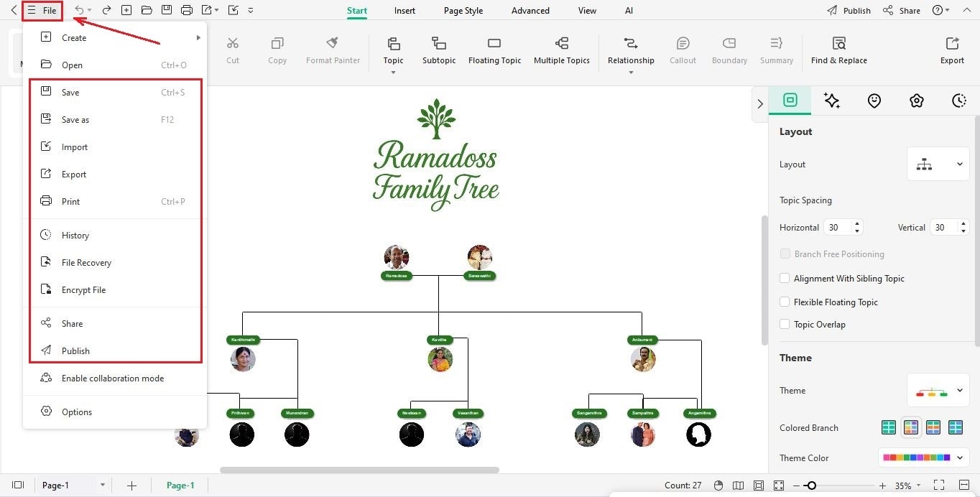Click the Callout tool
Screen dimensions: 980x497
[683, 50]
